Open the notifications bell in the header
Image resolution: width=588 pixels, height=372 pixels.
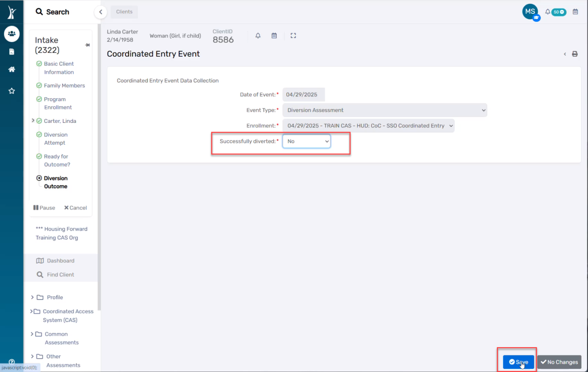tap(547, 12)
